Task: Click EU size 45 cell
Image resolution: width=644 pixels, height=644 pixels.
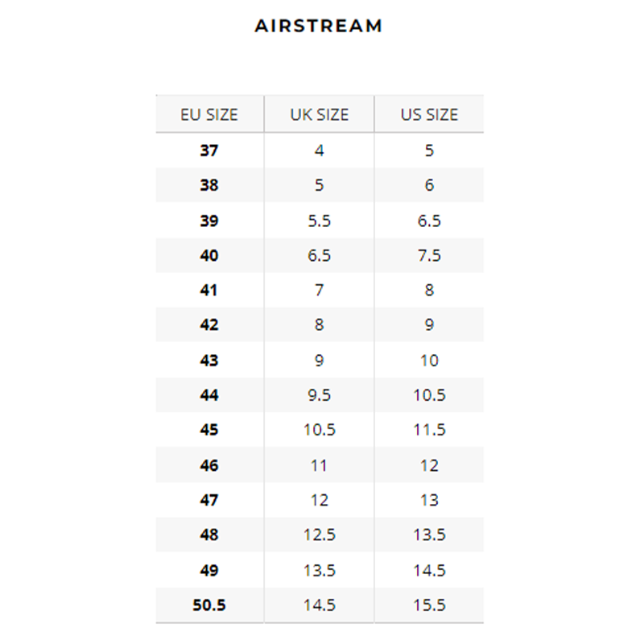Action: [x=209, y=431]
